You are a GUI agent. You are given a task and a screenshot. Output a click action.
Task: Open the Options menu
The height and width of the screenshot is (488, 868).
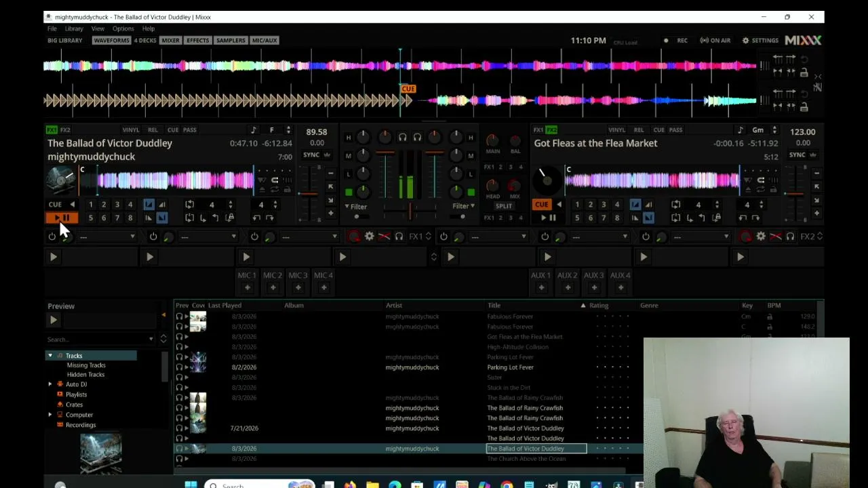123,28
